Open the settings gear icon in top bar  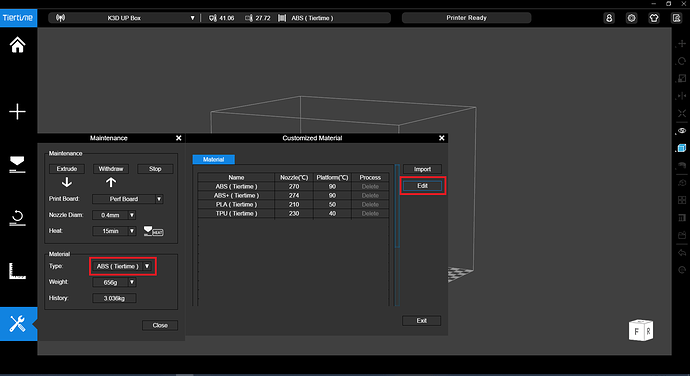click(631, 18)
